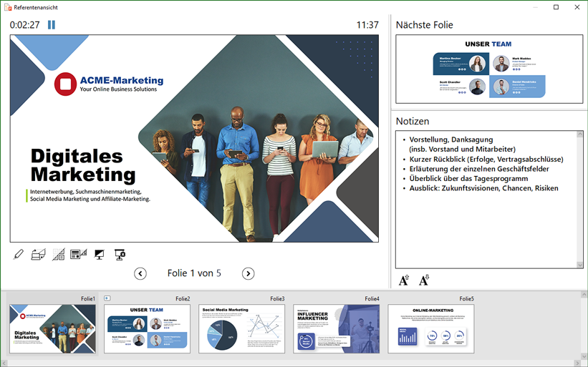588x367 pixels.
Task: Click the 'Nächste Folie' heading
Action: pos(424,25)
